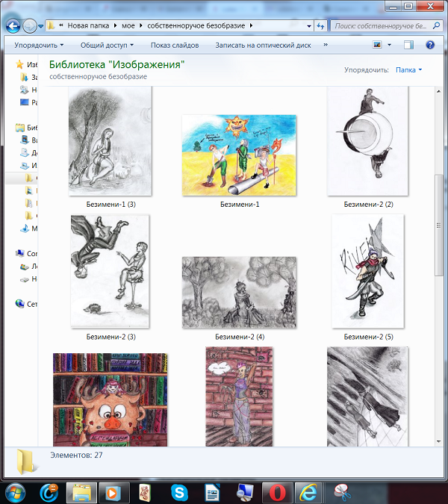This screenshot has width=448, height=504.
Task: Expand arrow after 'Новая папка' breadcrumb
Action: [x=116, y=25]
